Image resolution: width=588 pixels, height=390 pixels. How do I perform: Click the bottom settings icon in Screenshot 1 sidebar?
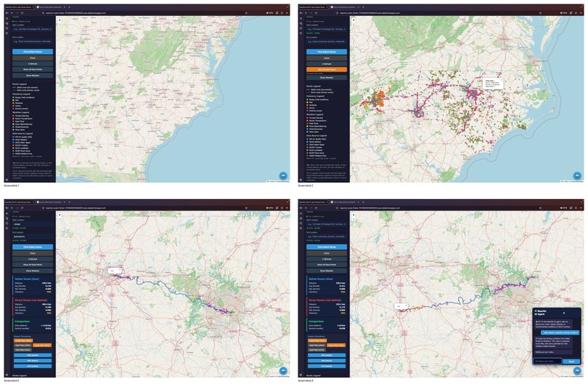coord(7,179)
